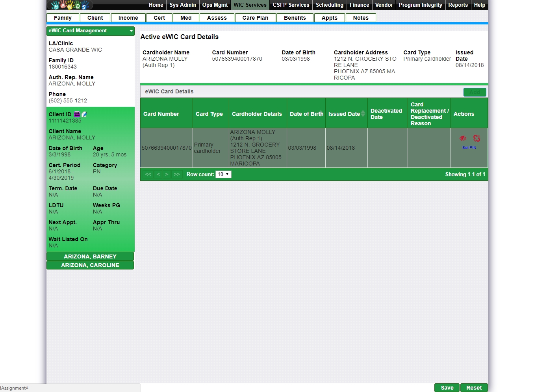Open the Row count dropdown
The image size is (534, 392).
(223, 174)
